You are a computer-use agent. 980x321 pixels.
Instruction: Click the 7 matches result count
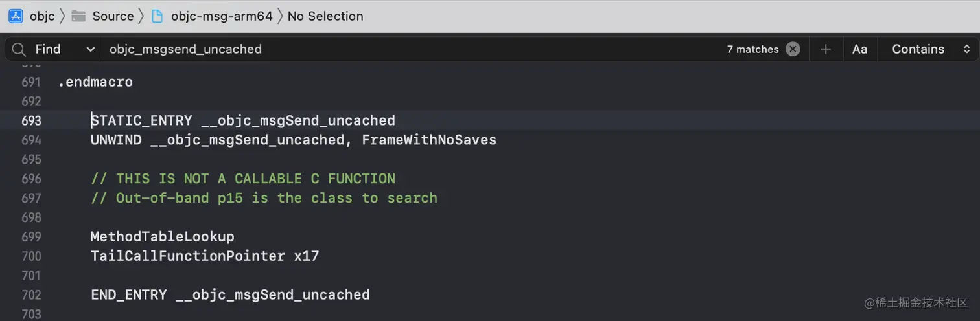pos(752,49)
